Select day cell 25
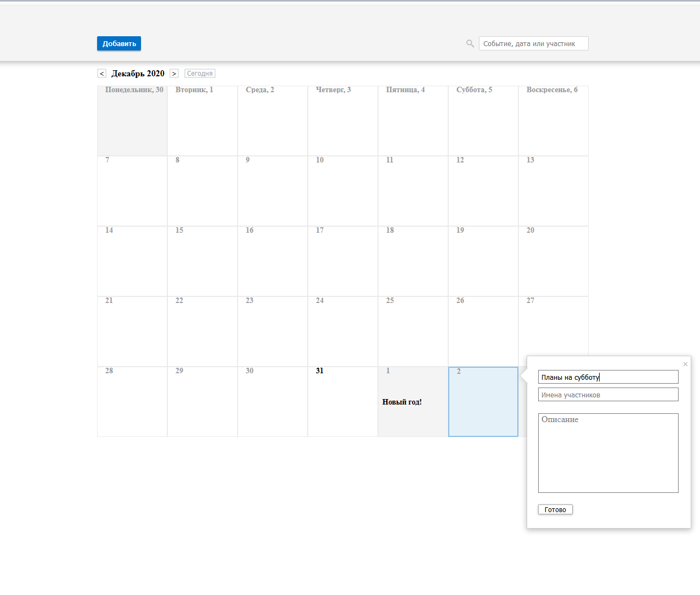Viewport: 700px width, 595px height. (413, 332)
